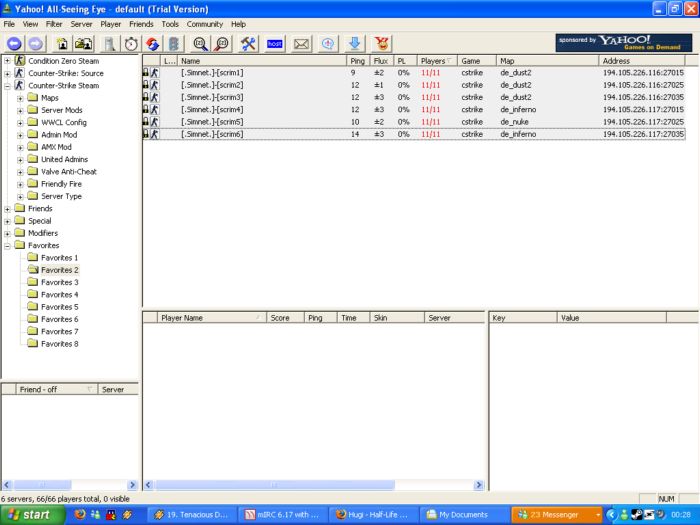Click the forward arrow toolbar button
This screenshot has height=525, width=700.
coord(36,44)
